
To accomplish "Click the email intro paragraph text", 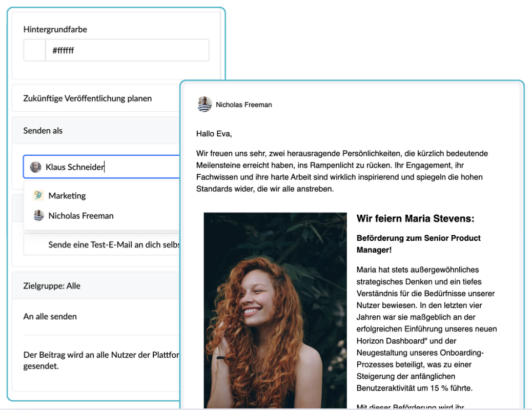I will [342, 171].
